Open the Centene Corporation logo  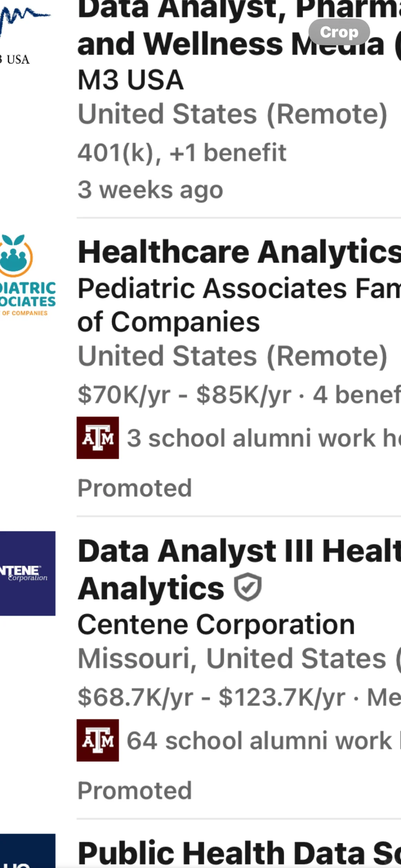pos(28,573)
